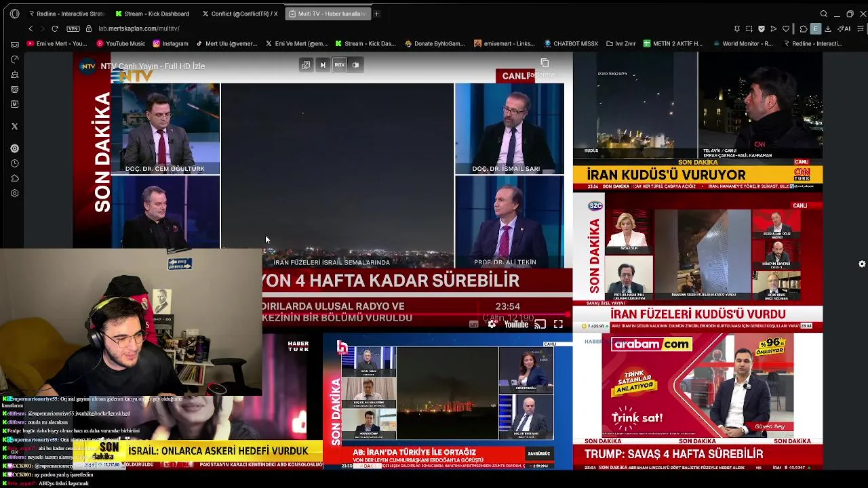Click the NTV Canlı Yayın video title
Screen dimensions: 868x488
153,66
